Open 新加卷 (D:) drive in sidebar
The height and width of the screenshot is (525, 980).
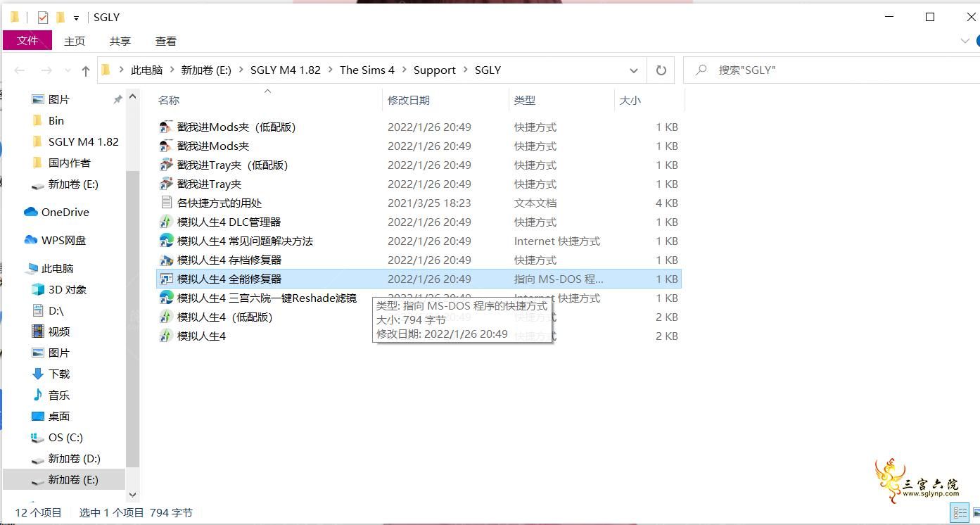[x=74, y=459]
